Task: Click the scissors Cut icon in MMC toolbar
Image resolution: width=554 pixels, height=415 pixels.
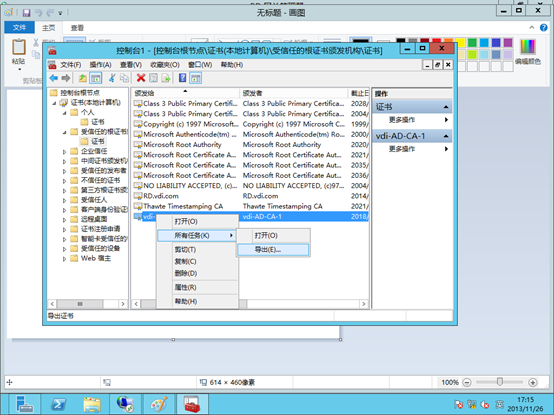Action: (112, 78)
